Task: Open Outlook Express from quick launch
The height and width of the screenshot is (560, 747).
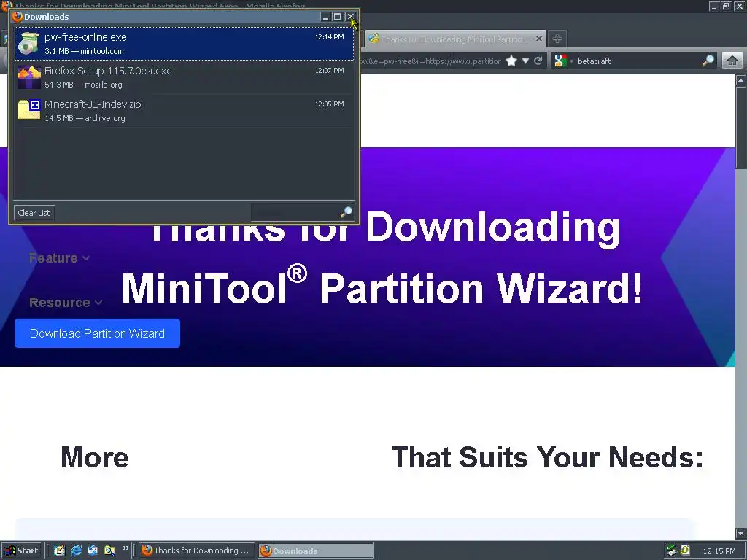Action: pos(93,551)
